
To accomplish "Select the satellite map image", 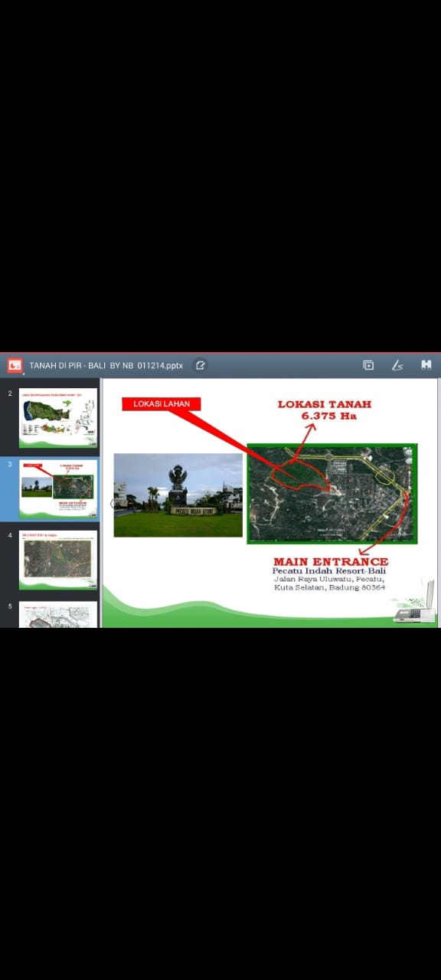I will click(x=332, y=494).
